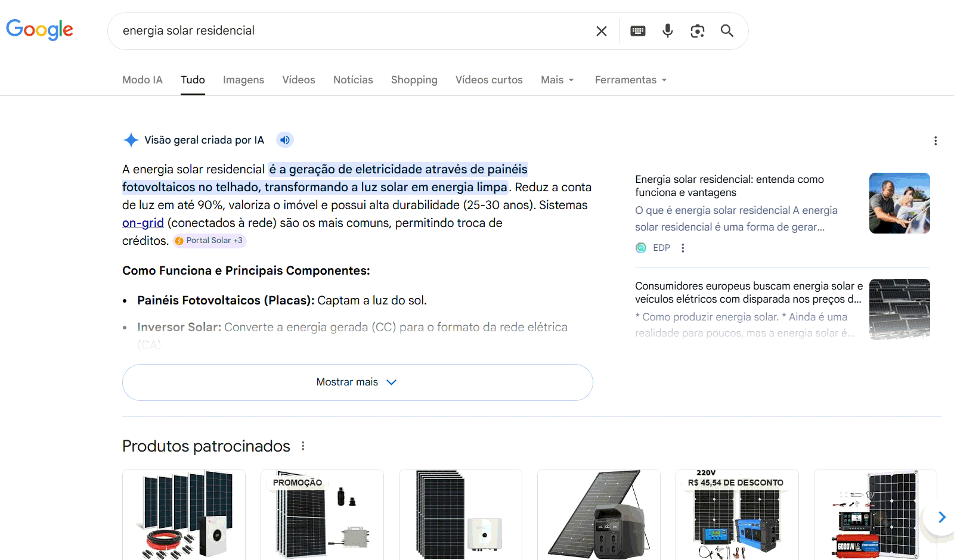Clear the search query with the X icon
The height and width of the screenshot is (560, 954).
point(601,30)
